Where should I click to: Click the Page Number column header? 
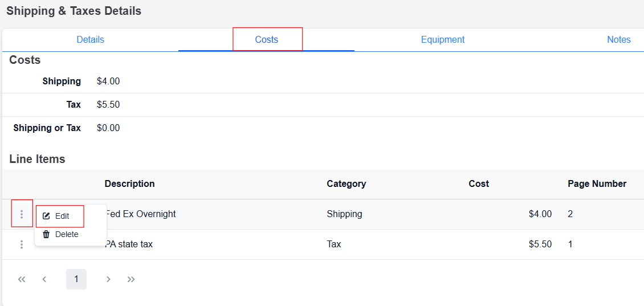click(x=597, y=183)
